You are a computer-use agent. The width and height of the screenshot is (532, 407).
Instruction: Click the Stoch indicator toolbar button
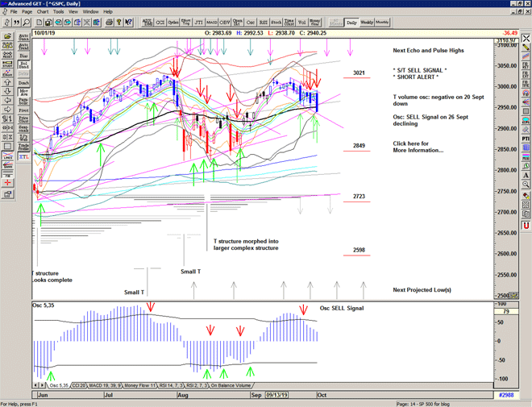[x=276, y=23]
